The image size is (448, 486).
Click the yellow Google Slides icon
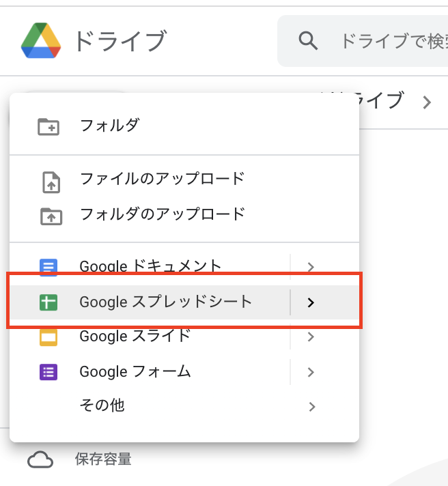pyautogui.click(x=48, y=337)
